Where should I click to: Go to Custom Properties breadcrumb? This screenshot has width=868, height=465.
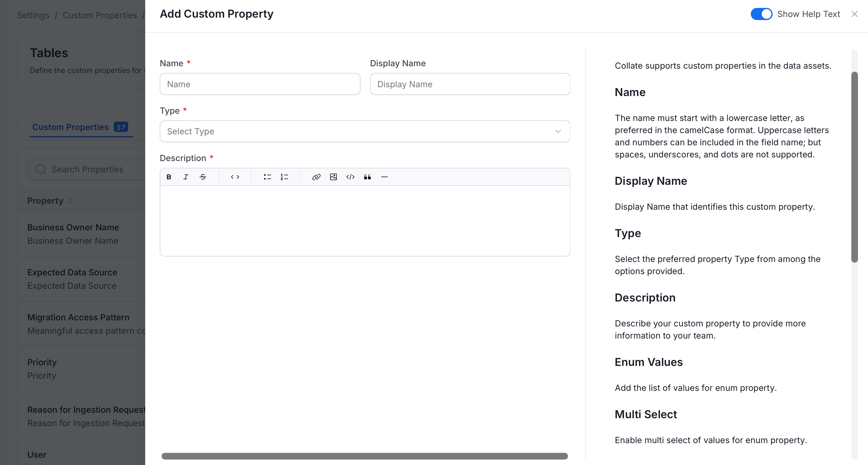click(x=100, y=15)
